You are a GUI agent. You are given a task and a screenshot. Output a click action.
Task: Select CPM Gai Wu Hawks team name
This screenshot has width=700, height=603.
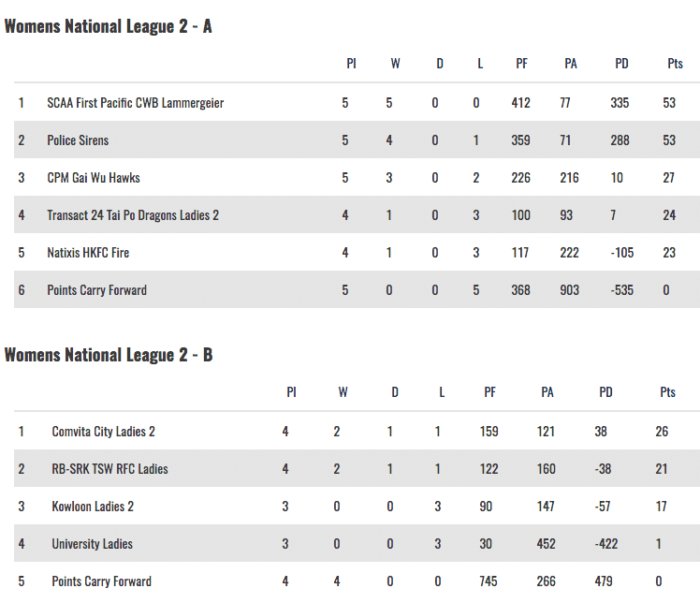[93, 178]
